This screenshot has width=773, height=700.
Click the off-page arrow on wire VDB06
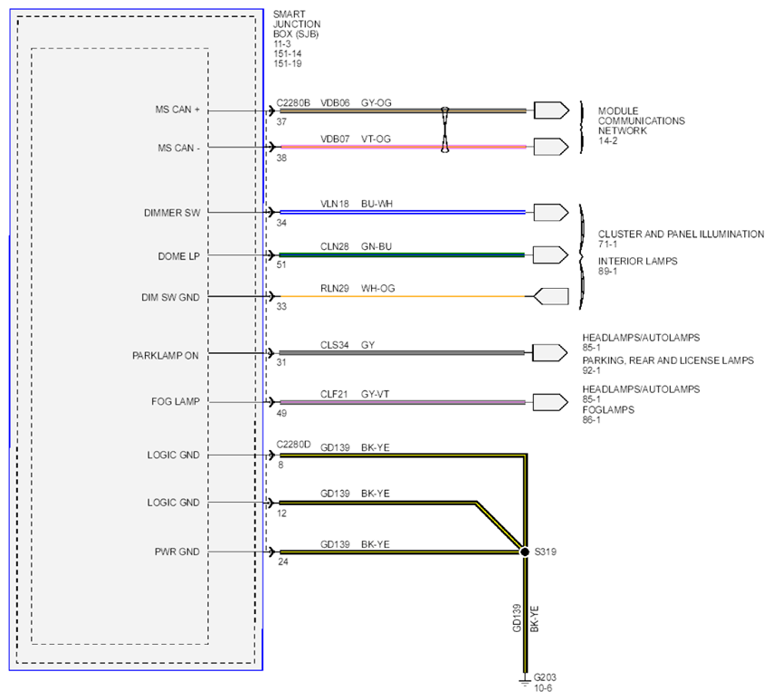[x=551, y=110]
